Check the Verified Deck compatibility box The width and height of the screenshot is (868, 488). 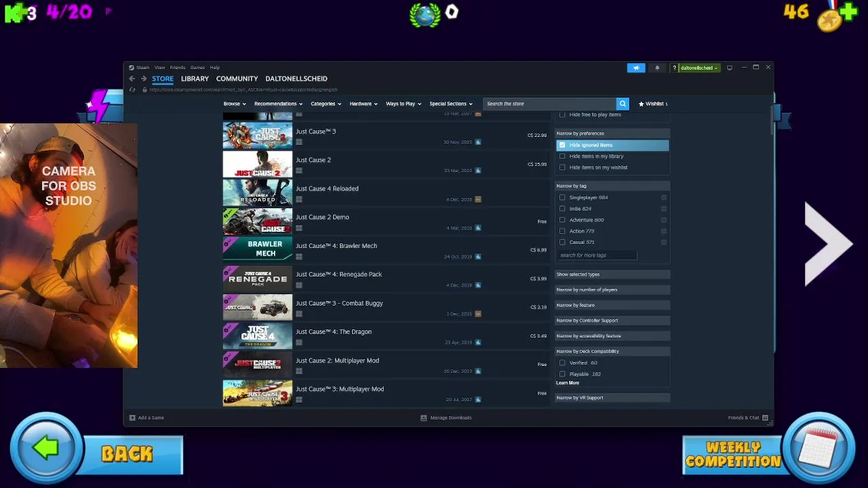tap(562, 363)
